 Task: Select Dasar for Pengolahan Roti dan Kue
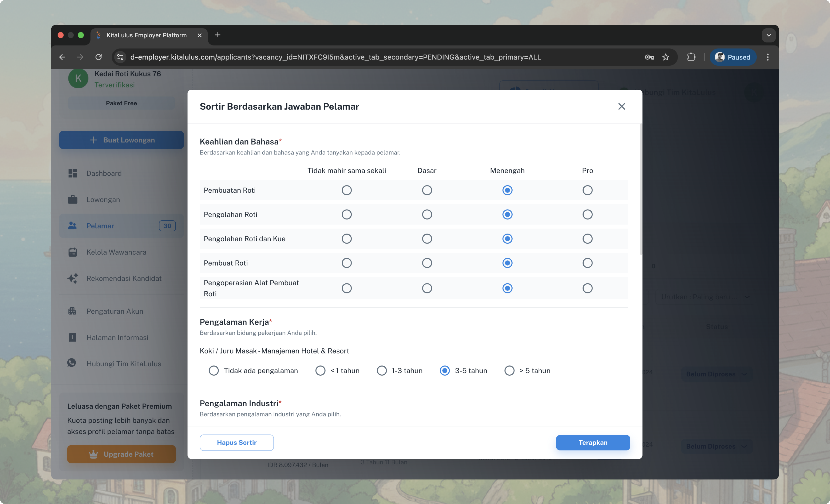(427, 239)
